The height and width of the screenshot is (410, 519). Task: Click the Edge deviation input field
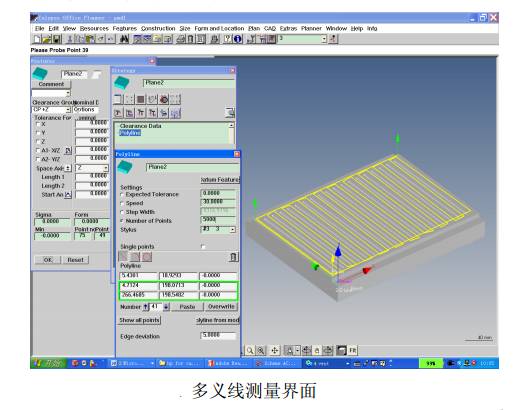pos(218,335)
